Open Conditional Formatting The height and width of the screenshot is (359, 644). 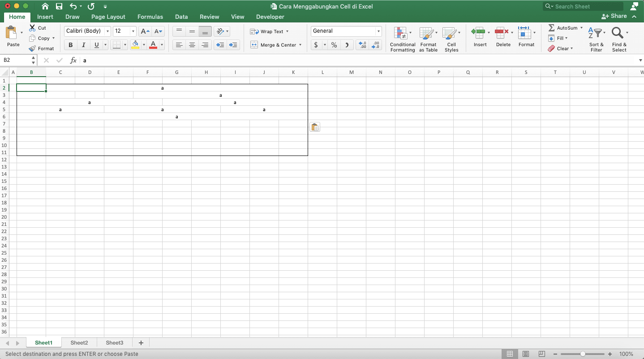[x=403, y=39]
